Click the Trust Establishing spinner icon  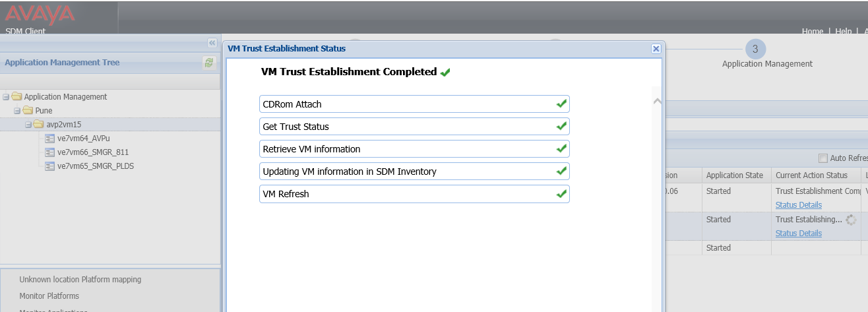pyautogui.click(x=851, y=220)
